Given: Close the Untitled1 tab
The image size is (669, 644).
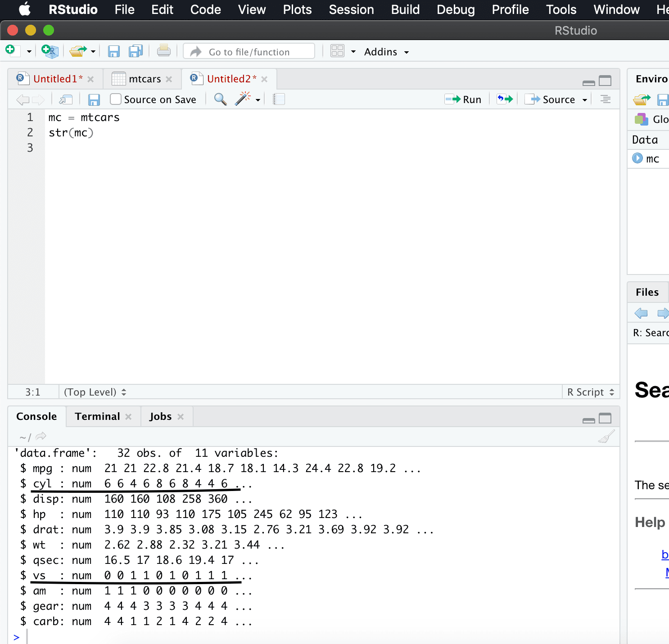Looking at the screenshot, I should [x=90, y=79].
